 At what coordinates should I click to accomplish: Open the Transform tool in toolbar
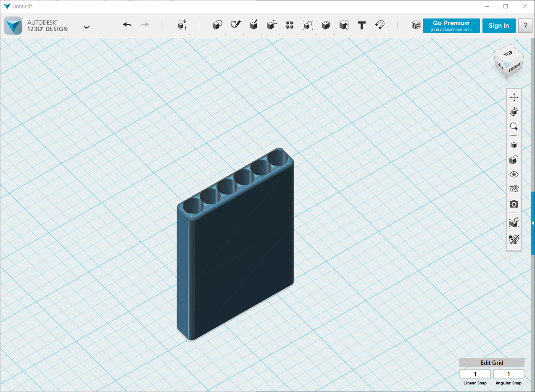tap(181, 25)
